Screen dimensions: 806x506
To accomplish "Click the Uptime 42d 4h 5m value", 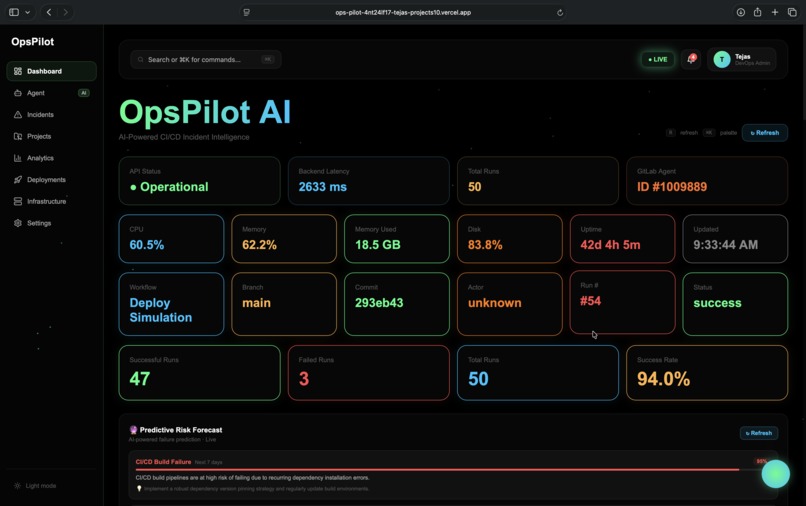I will [610, 245].
